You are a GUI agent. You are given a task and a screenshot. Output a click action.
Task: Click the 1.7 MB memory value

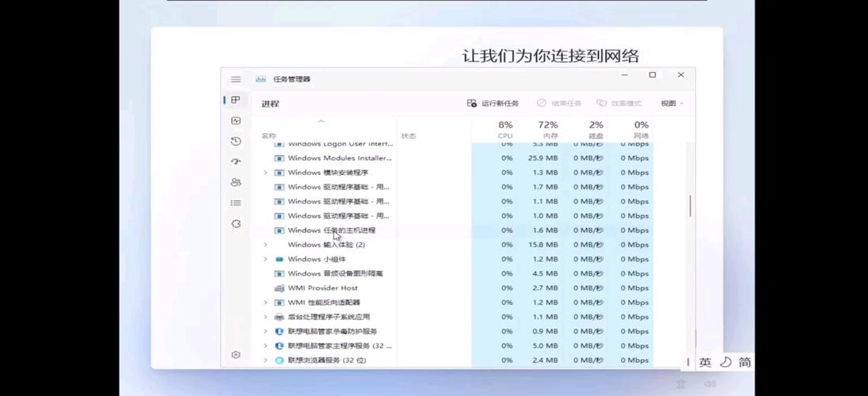[x=545, y=187]
